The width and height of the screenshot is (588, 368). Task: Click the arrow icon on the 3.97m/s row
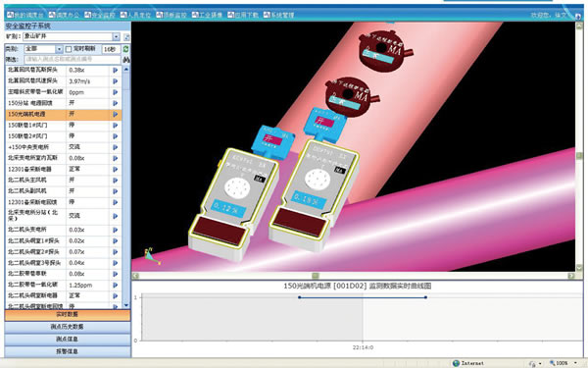(115, 81)
